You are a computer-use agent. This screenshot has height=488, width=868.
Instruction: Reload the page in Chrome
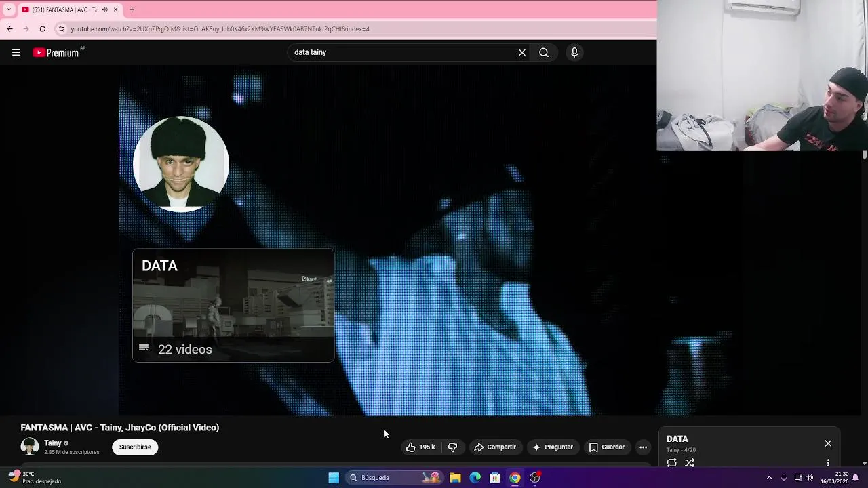(42, 29)
